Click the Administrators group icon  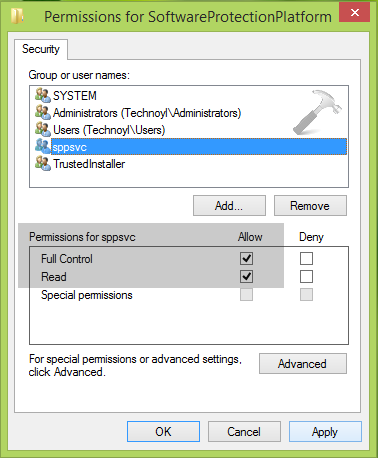(43, 112)
